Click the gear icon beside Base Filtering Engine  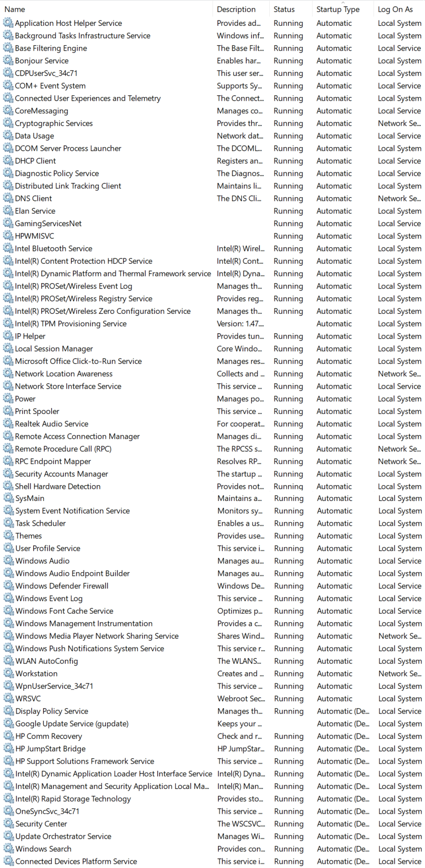click(x=8, y=48)
